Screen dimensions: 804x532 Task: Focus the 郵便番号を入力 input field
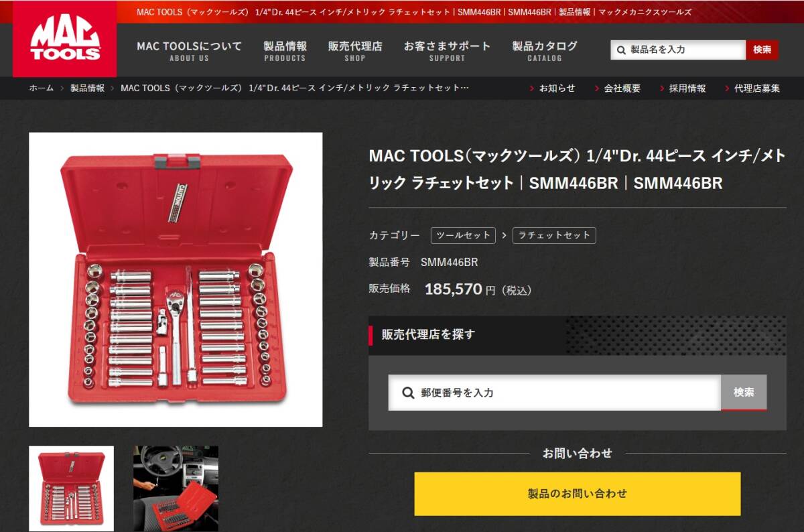click(555, 393)
